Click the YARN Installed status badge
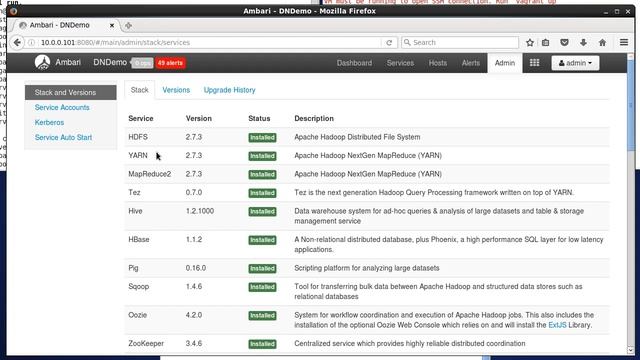This screenshot has width=640, height=360. (262, 156)
